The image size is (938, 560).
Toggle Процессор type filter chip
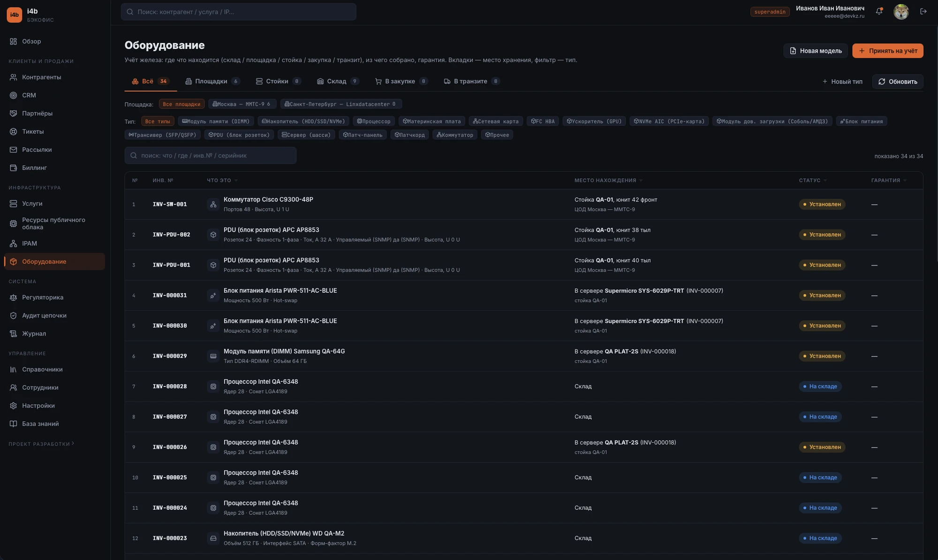[x=373, y=121]
